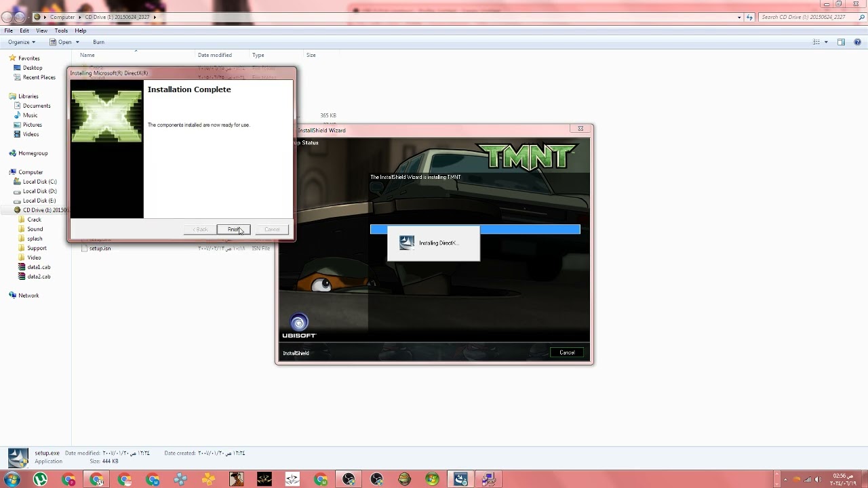Click the greyed Cancel button in DirectX dialog
The width and height of the screenshot is (868, 488).
click(x=272, y=229)
